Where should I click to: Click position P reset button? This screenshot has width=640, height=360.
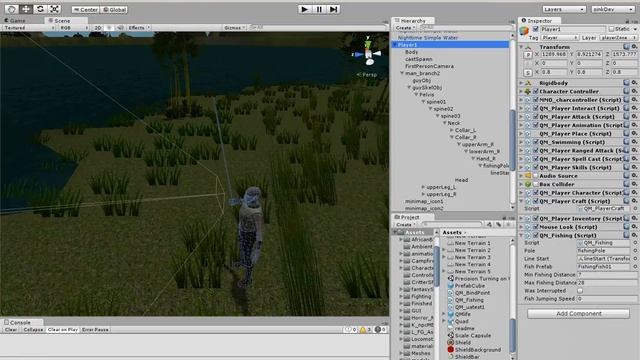click(528, 54)
